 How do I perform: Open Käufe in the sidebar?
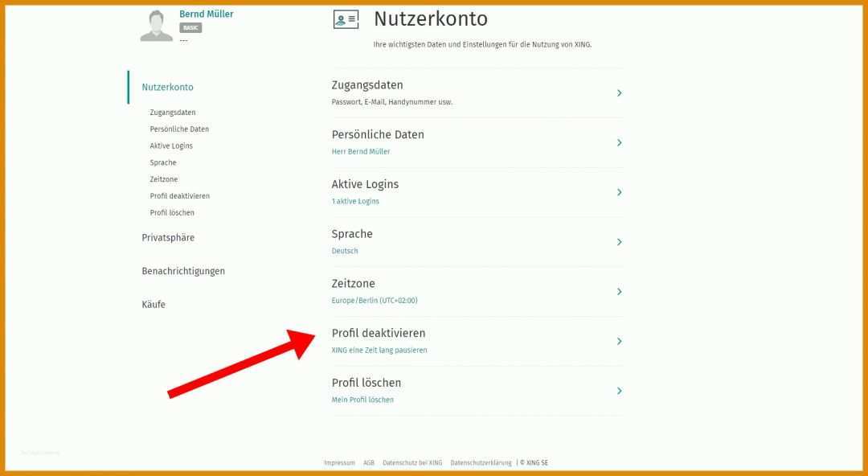pos(154,304)
